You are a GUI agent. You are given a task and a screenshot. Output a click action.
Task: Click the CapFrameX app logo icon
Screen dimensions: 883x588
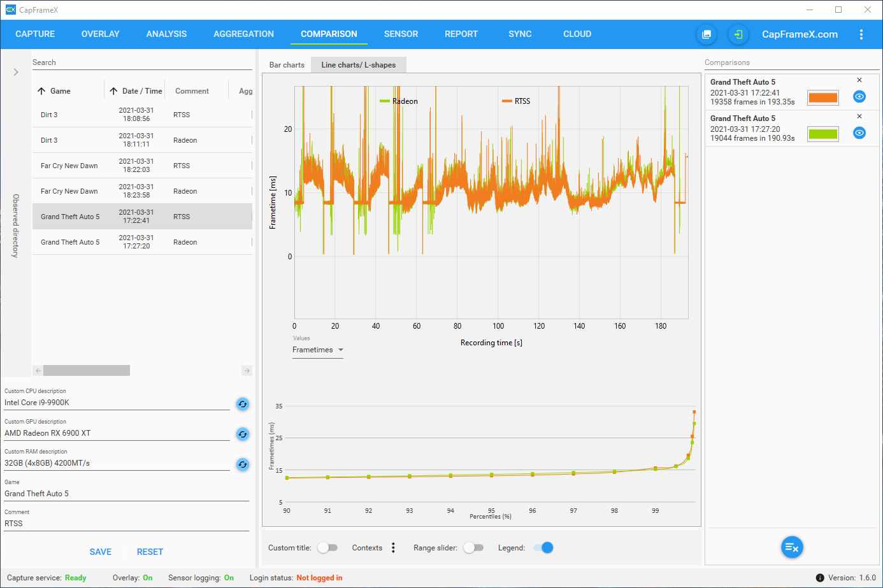coord(10,10)
